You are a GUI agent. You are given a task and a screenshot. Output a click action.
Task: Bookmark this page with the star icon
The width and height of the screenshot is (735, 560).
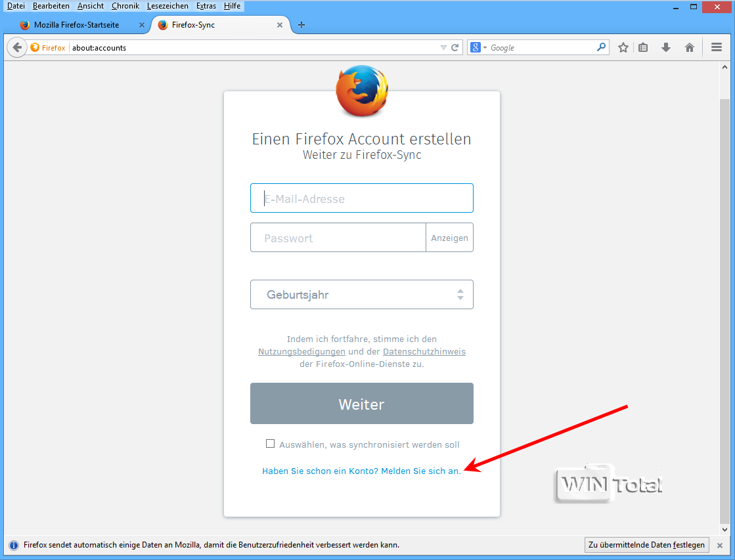[623, 47]
